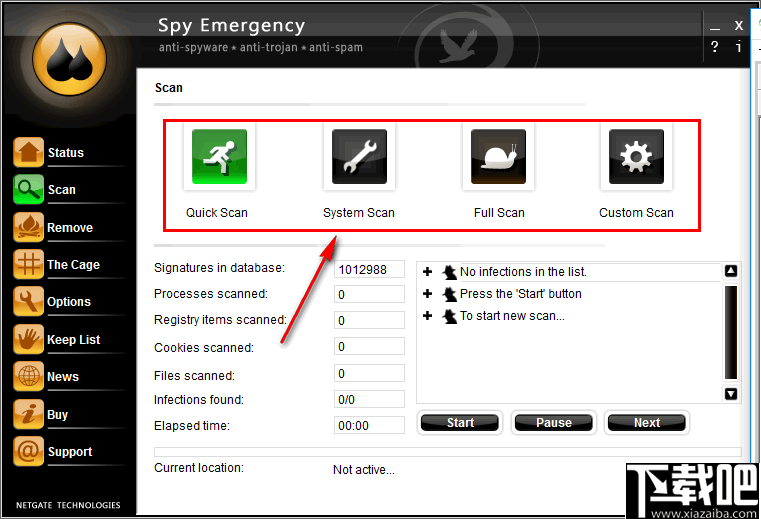The width and height of the screenshot is (761, 519).
Task: Click the System Scan label text
Action: [359, 213]
